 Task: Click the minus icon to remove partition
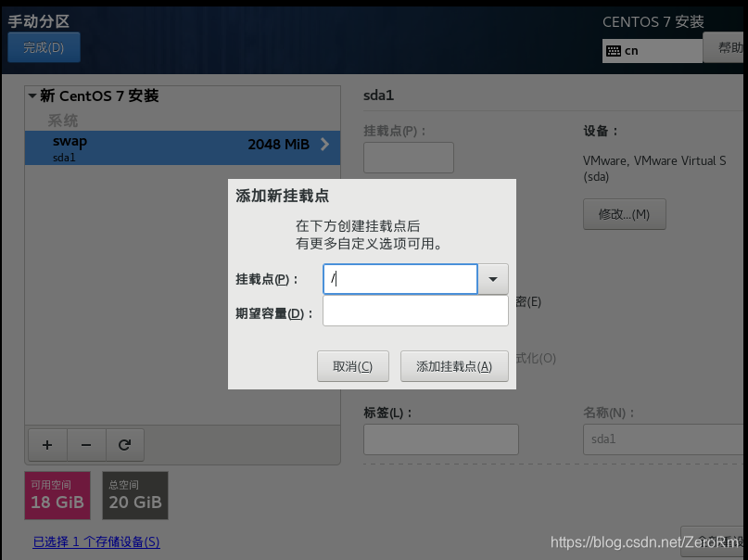(86, 445)
